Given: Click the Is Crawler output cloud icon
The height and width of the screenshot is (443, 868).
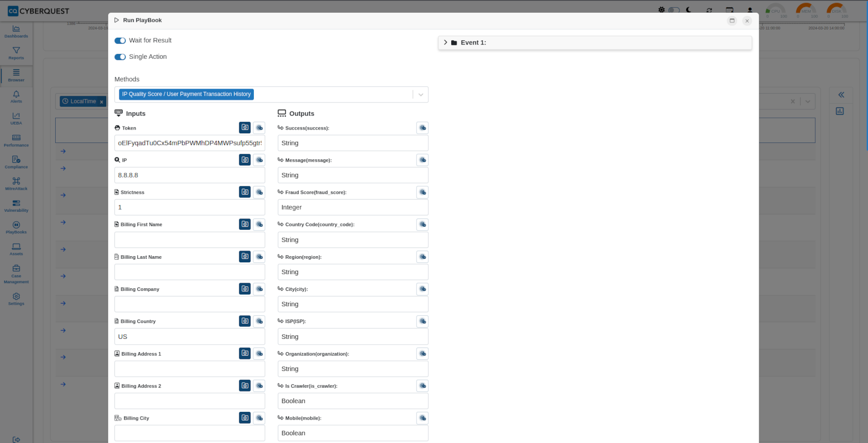Looking at the screenshot, I should (422, 385).
